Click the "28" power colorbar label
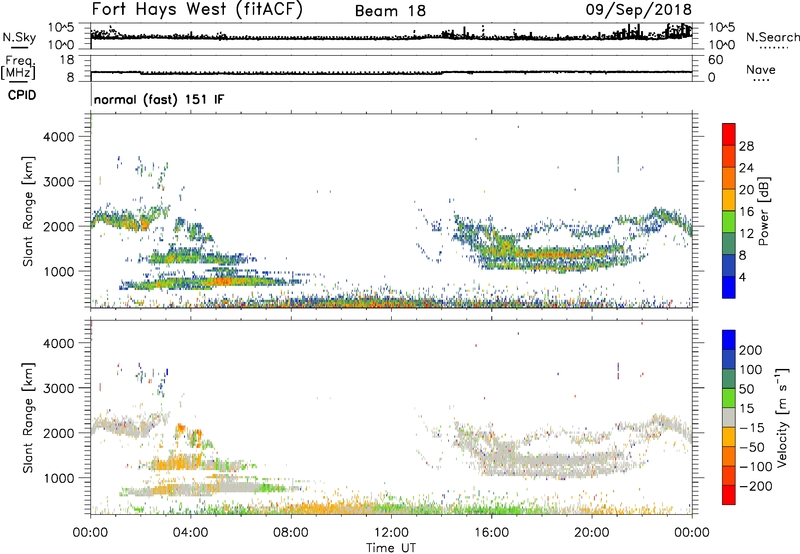This screenshot has width=800, height=554. 746,146
